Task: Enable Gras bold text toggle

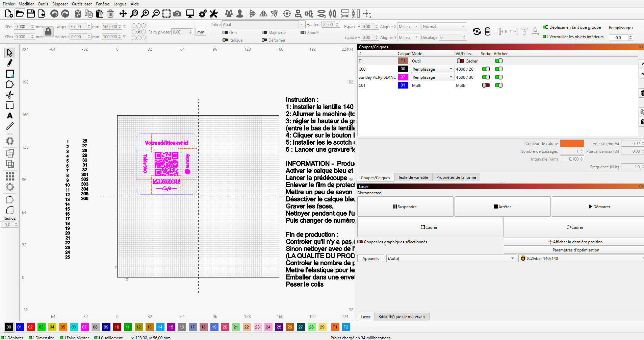Action: click(225, 33)
